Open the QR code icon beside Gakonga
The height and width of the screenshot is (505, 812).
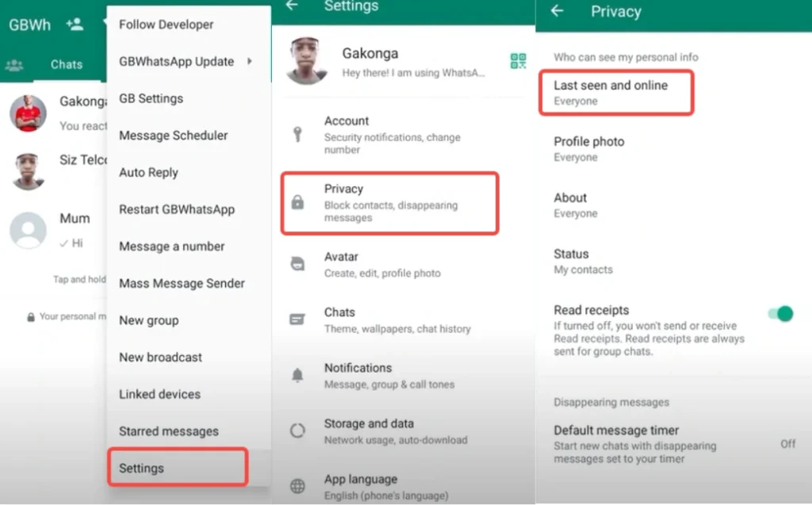pos(518,61)
